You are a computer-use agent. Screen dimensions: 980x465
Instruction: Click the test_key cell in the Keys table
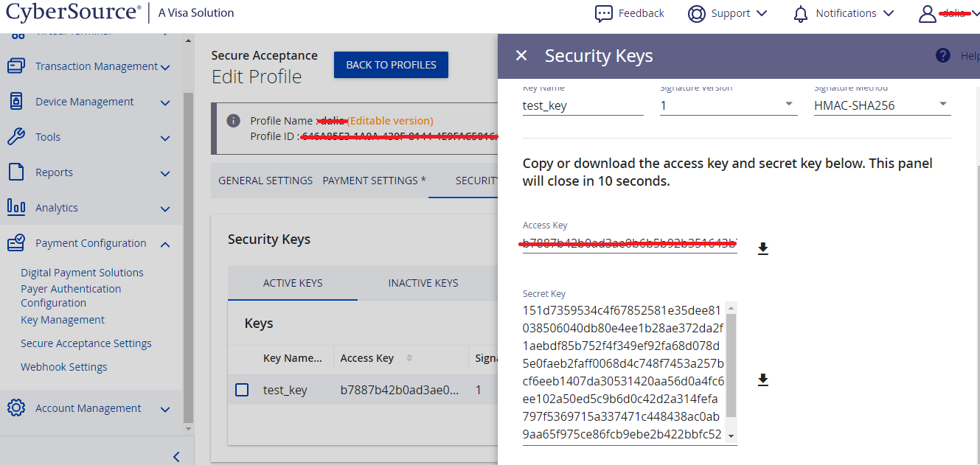click(285, 390)
